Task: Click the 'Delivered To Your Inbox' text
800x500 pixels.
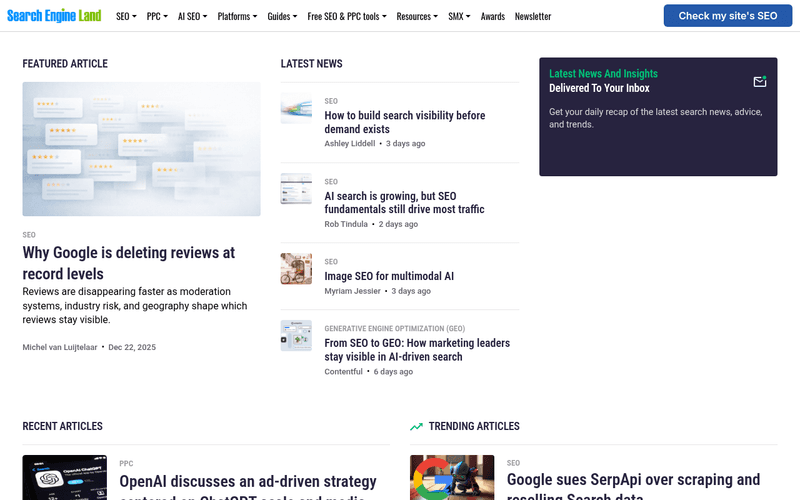Action: click(599, 88)
